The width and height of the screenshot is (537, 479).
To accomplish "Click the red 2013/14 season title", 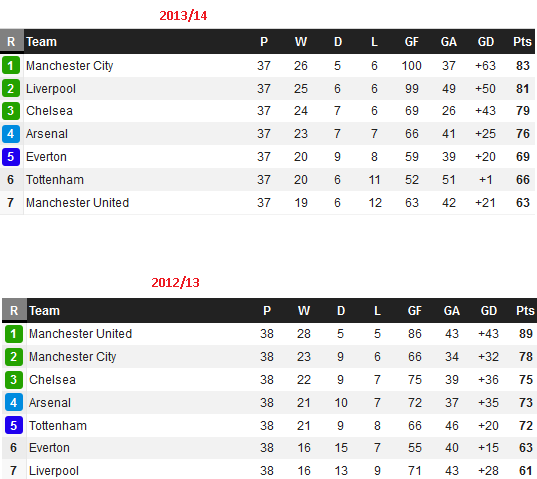I will (183, 16).
